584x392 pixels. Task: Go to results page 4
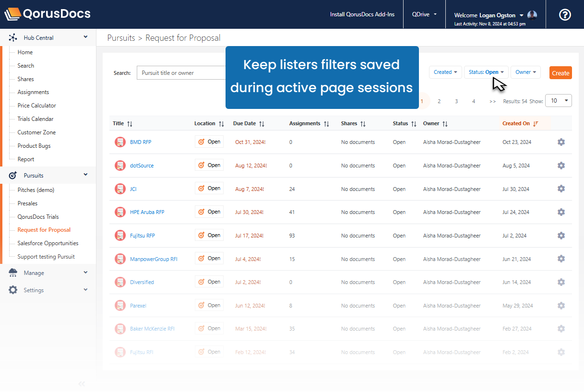pos(474,101)
